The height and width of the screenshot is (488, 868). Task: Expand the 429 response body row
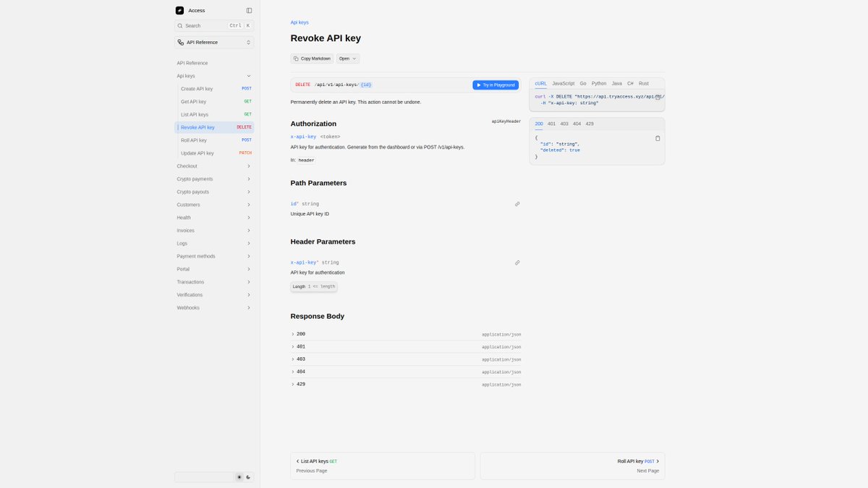pos(406,384)
